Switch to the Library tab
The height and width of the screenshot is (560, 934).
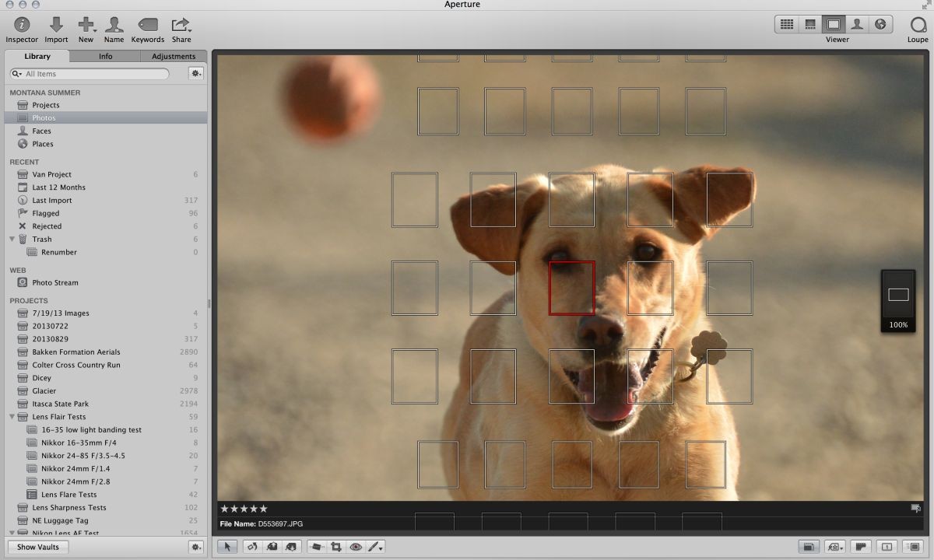[37, 56]
